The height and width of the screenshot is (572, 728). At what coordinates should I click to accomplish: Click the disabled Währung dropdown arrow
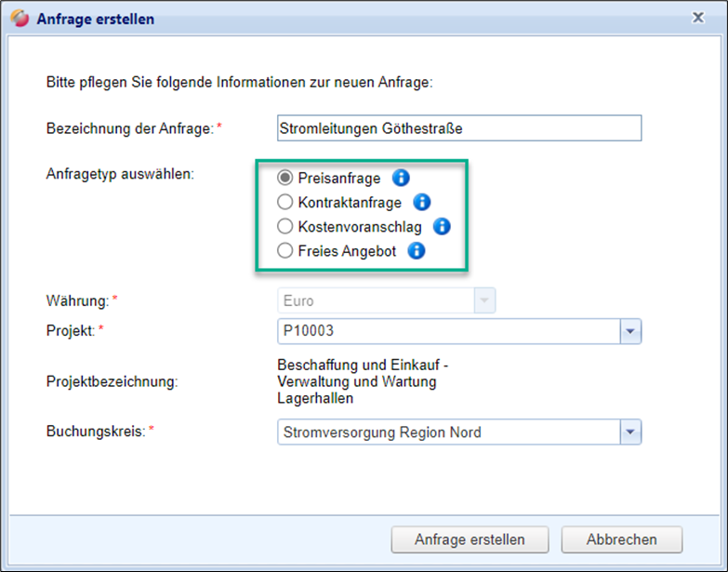484,301
